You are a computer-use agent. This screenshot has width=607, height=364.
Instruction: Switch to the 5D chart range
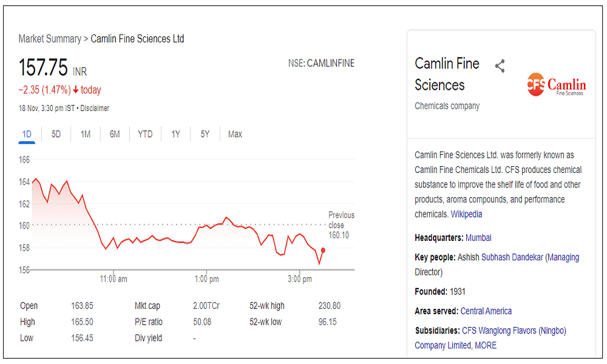pos(56,134)
